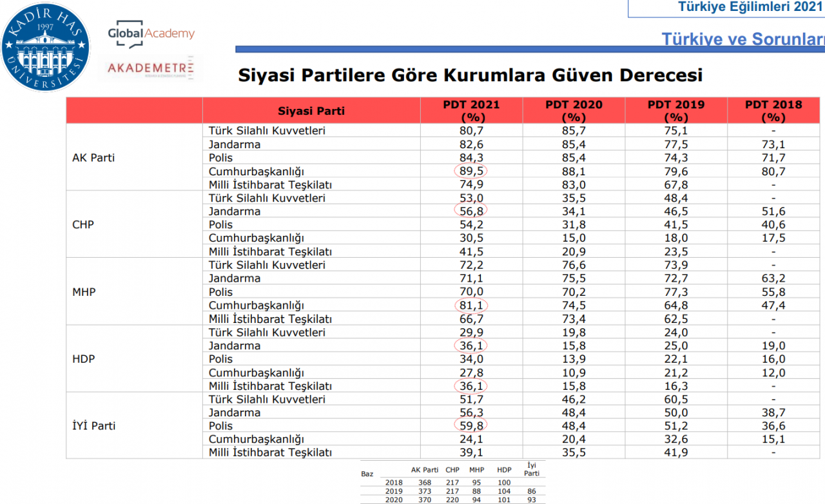Click 'Milli İstihbarat Teşkilatı' in the AK Parti group

(x=270, y=185)
